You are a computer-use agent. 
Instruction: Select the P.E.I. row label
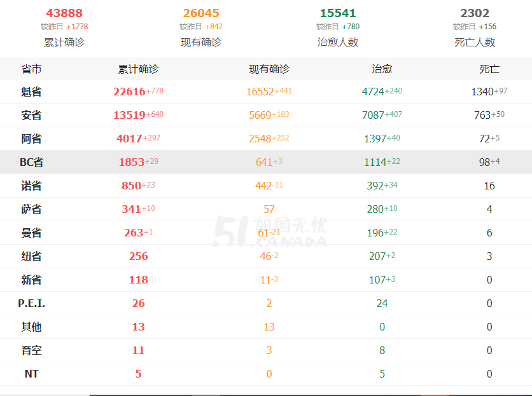(x=31, y=303)
